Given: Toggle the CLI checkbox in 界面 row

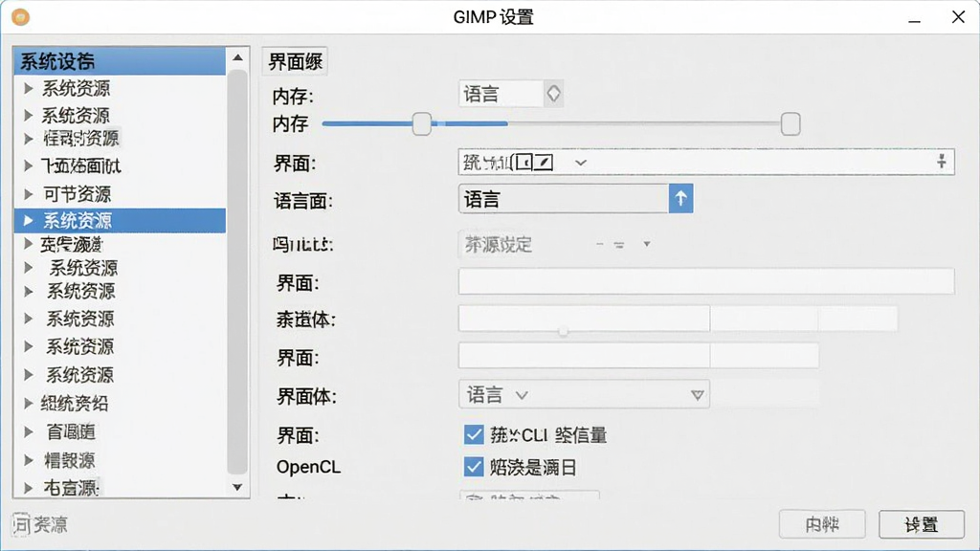Looking at the screenshot, I should coord(474,434).
